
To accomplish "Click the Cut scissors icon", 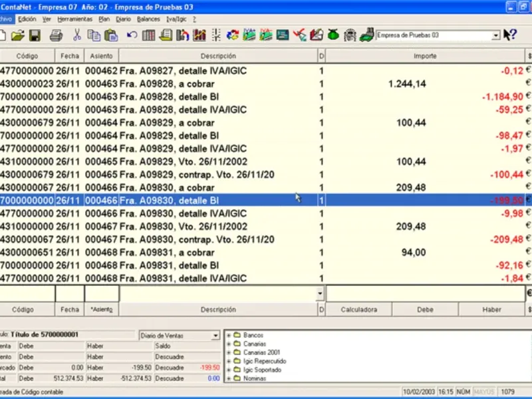I will click(x=77, y=35).
